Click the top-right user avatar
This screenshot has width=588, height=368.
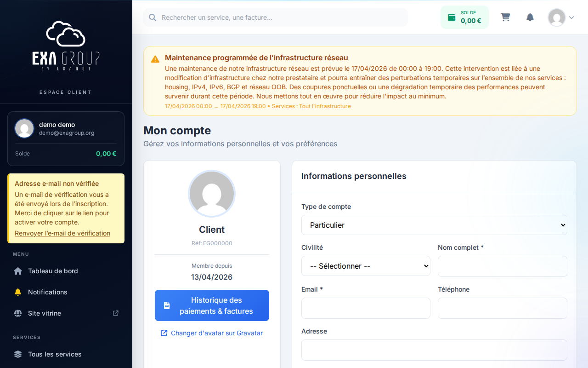coord(557,17)
